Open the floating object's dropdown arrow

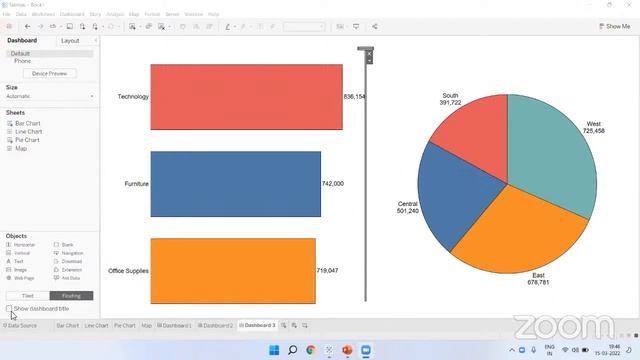click(369, 61)
